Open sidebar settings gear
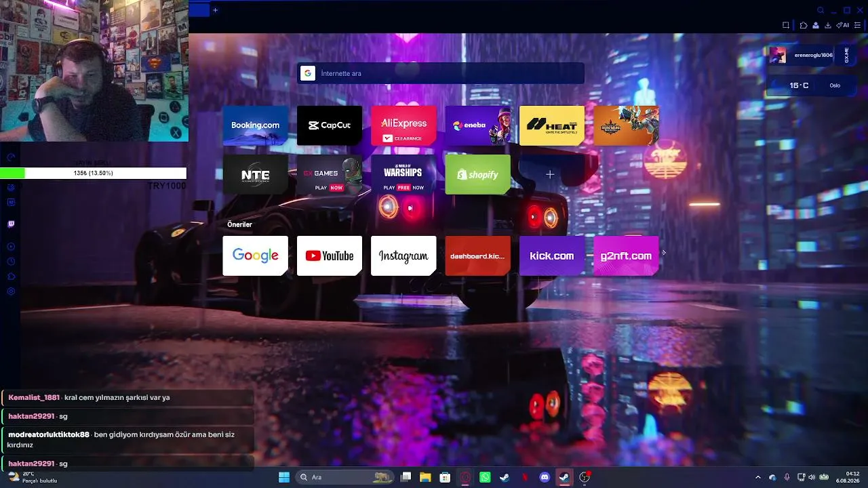 coord(11,291)
